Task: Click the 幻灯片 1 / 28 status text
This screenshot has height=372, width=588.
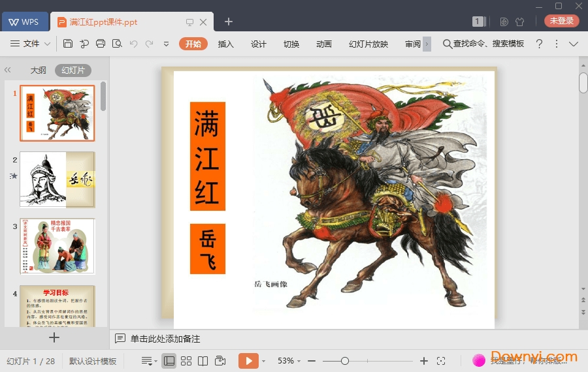Action: click(x=31, y=361)
